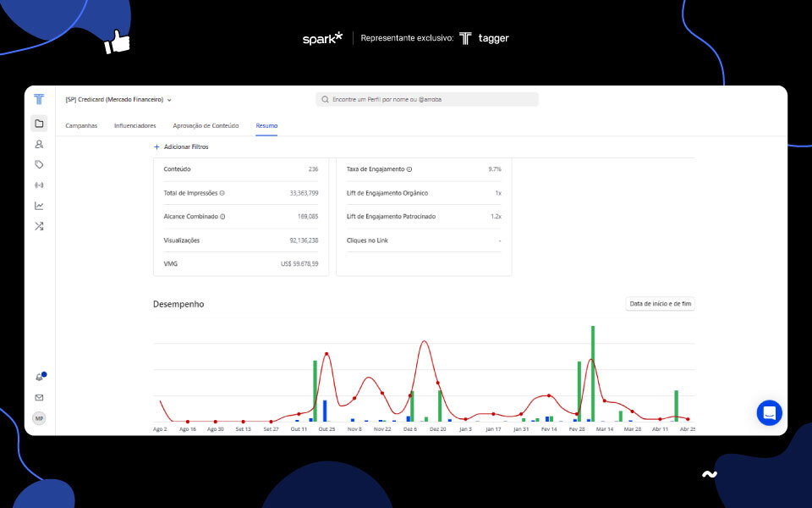Click the green bar near Abr 25
The width and height of the screenshot is (812, 508).
677,406
